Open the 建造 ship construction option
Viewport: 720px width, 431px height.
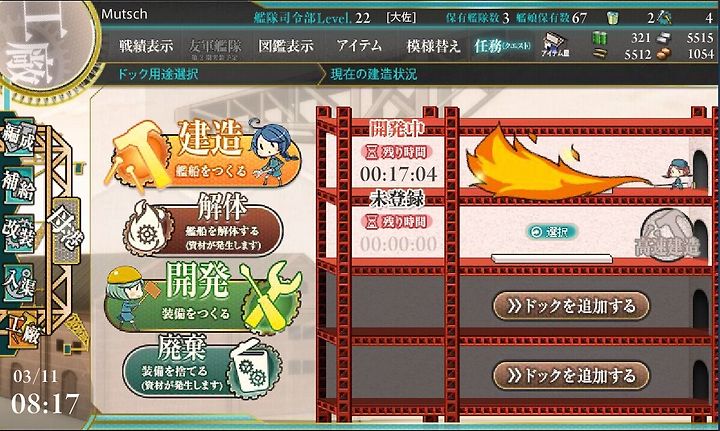click(x=204, y=155)
